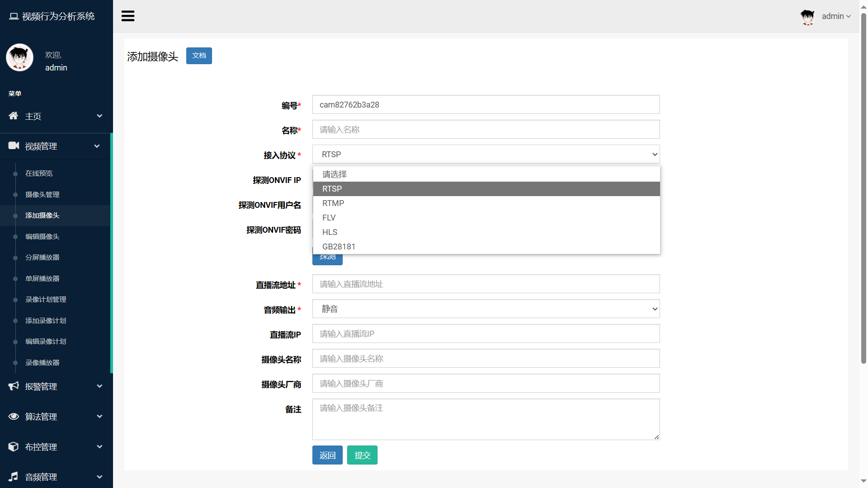Screen dimensions: 868x488
Task: Open 编辑录像计划 in sidebar
Action: click(x=46, y=342)
